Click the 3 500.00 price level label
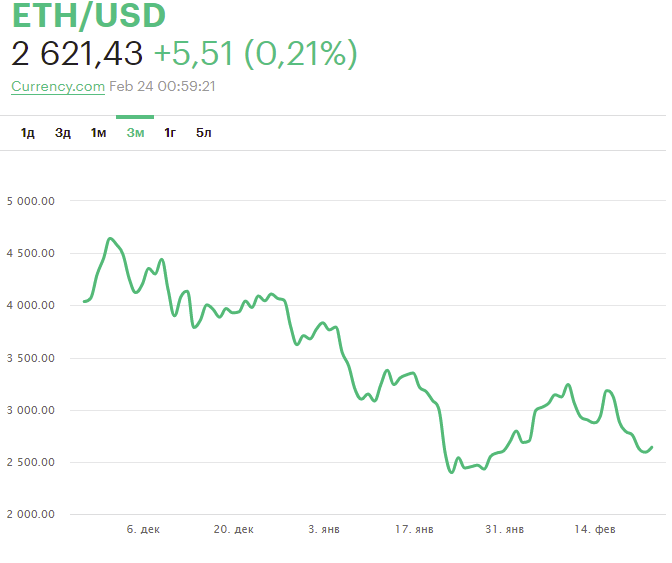This screenshot has width=672, height=563. point(30,358)
